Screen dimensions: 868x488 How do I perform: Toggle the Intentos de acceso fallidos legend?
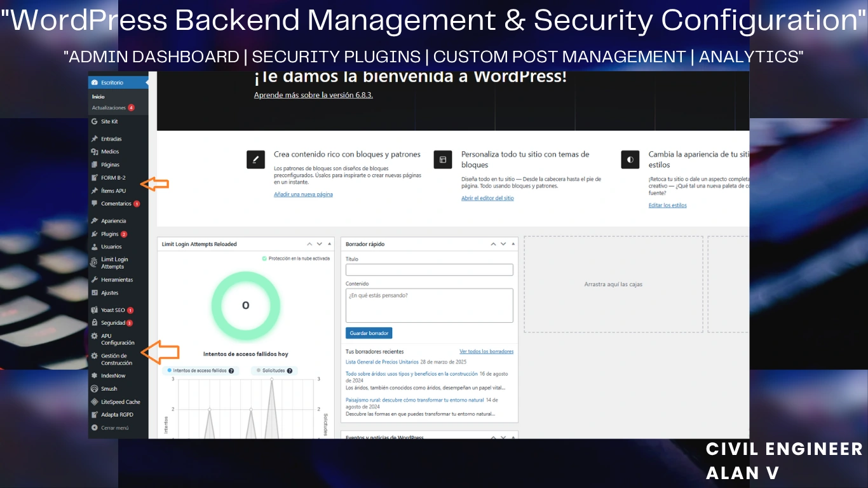coord(200,370)
